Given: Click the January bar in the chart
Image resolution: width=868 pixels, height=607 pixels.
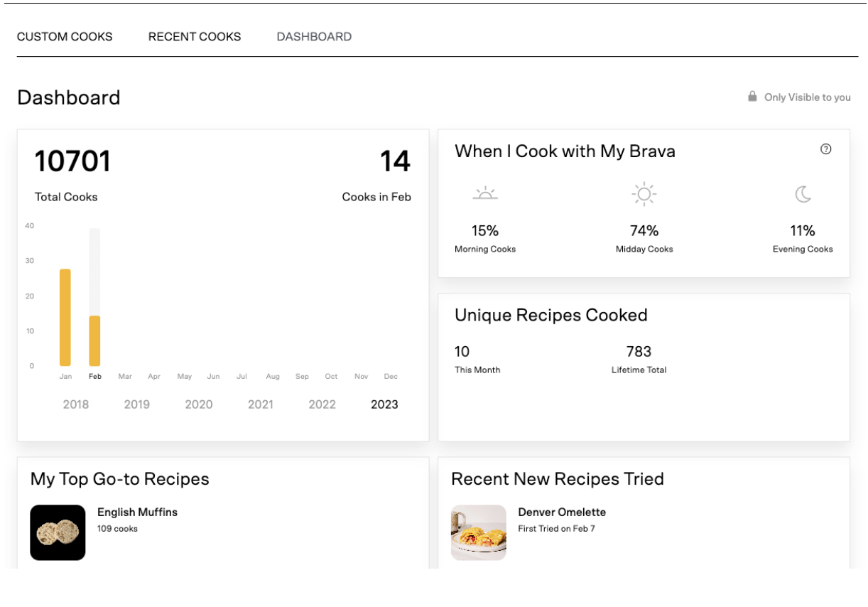Looking at the screenshot, I should [65, 318].
